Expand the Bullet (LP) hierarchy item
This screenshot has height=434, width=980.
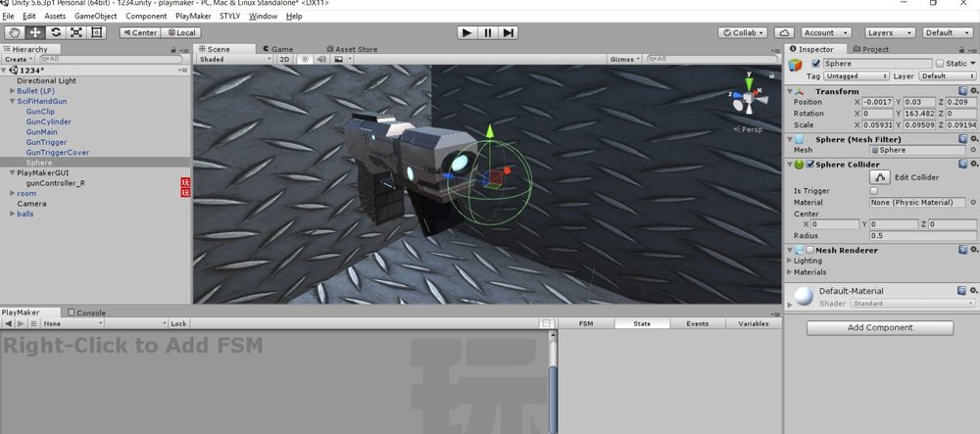pos(12,91)
